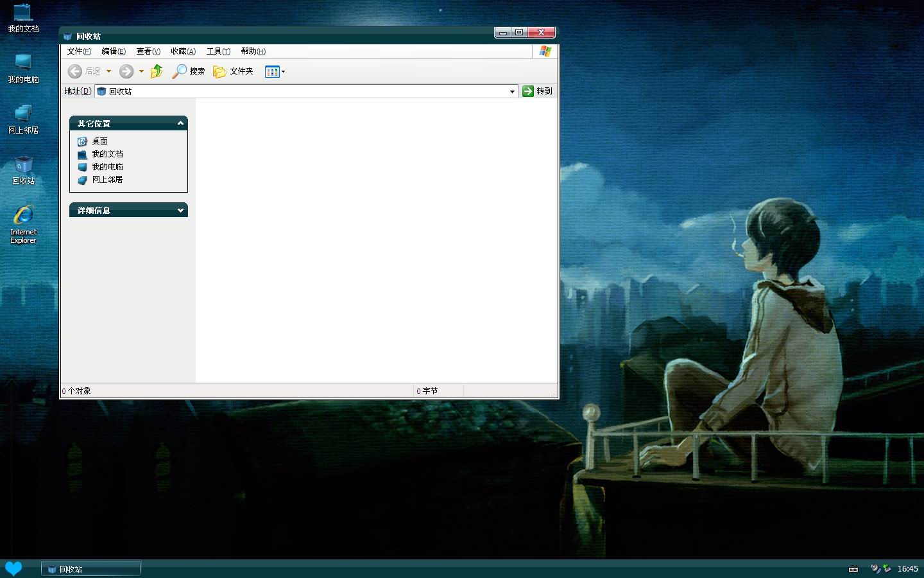Open the 帮助(H) menu

click(253, 51)
